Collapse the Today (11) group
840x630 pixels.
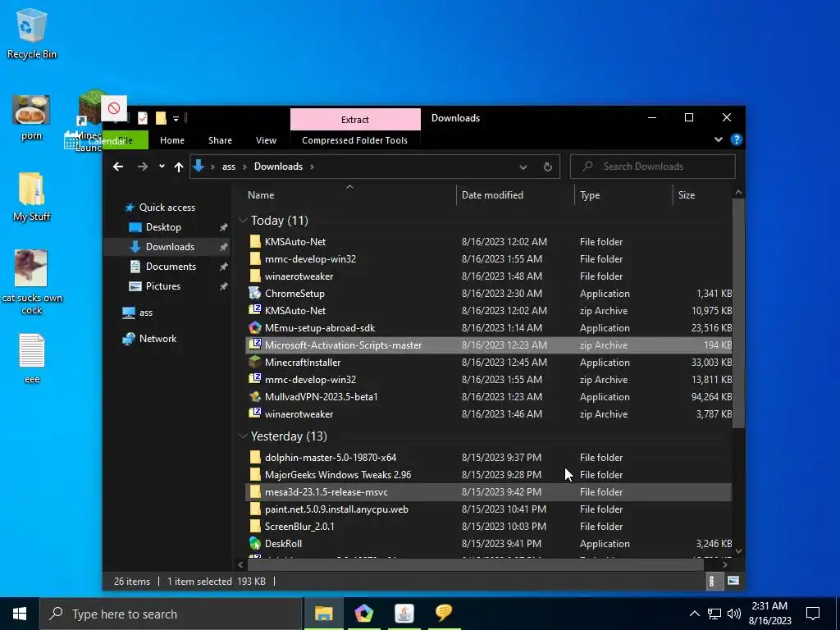tap(243, 220)
